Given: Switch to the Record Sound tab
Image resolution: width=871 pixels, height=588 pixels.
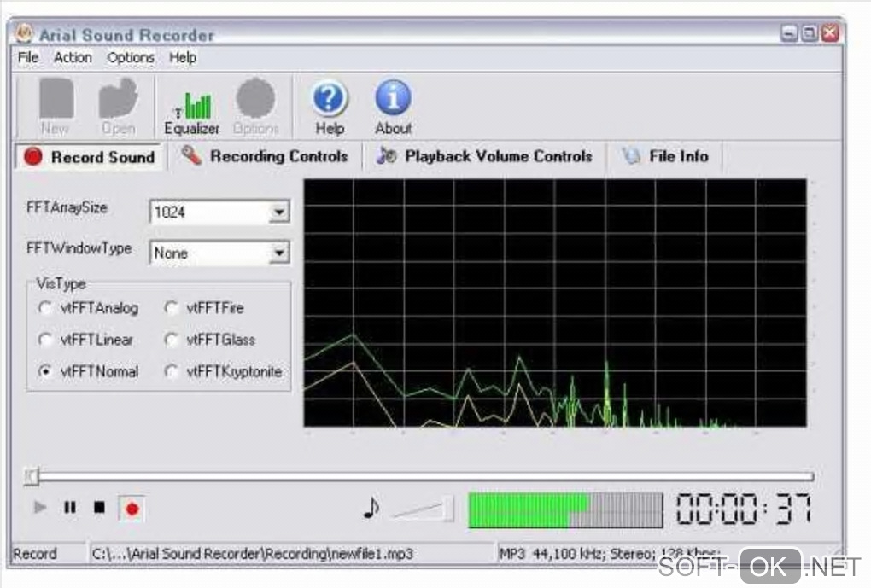Looking at the screenshot, I should (90, 157).
